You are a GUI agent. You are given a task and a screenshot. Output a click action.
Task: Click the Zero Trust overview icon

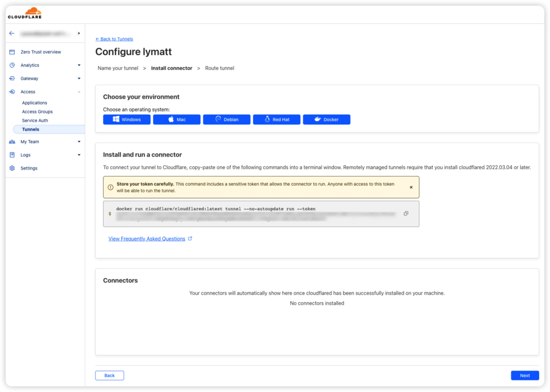[12, 52]
